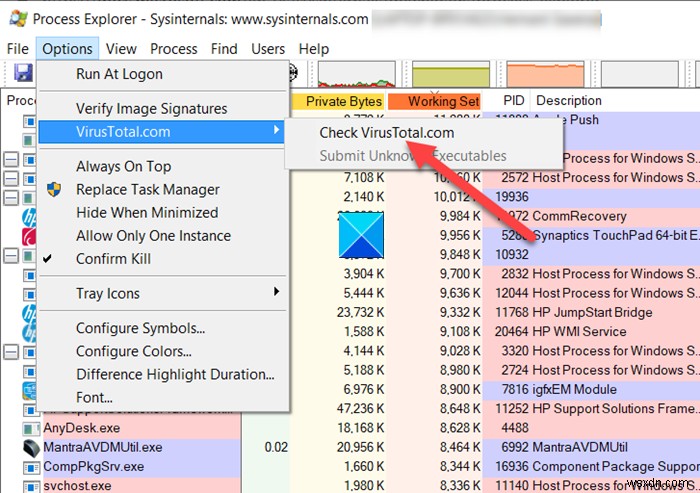
Task: Click the yellow commit history graph
Action: [x=451, y=74]
